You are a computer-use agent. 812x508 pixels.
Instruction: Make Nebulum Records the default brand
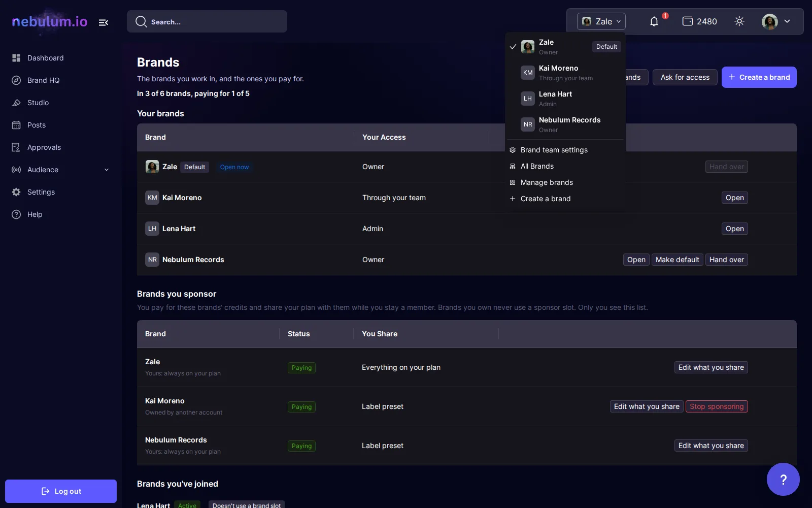678,260
